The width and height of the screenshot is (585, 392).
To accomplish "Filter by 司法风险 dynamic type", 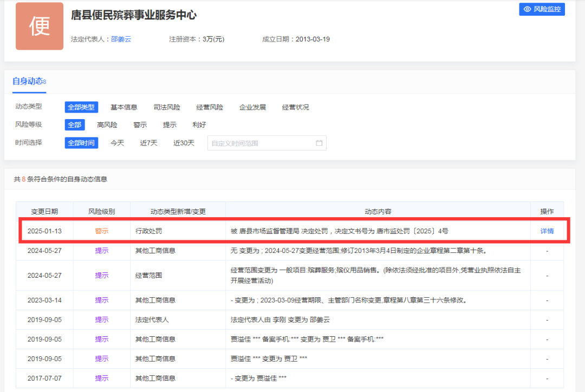I will (167, 107).
